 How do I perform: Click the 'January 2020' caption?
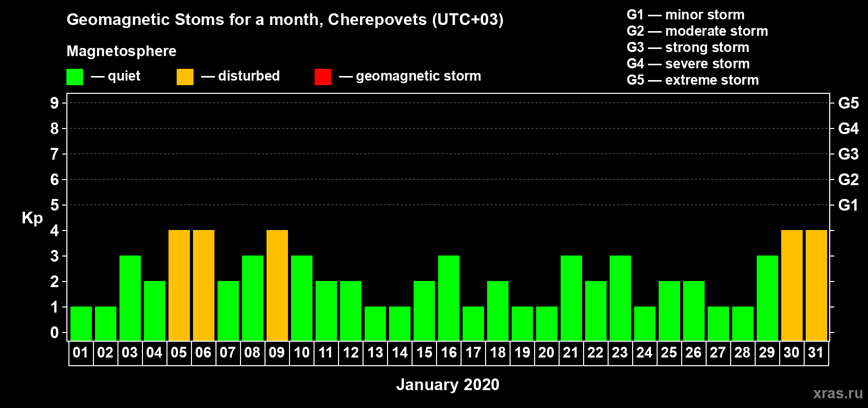point(448,385)
